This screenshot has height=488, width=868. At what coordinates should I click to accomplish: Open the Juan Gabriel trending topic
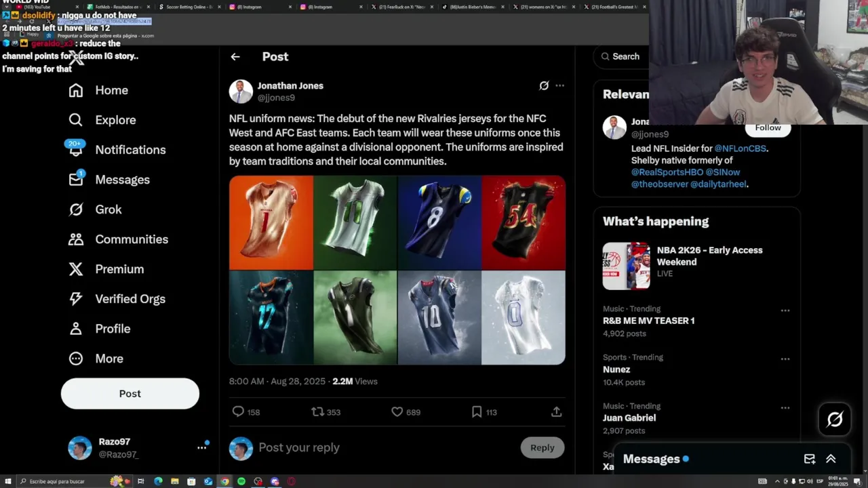click(629, 418)
